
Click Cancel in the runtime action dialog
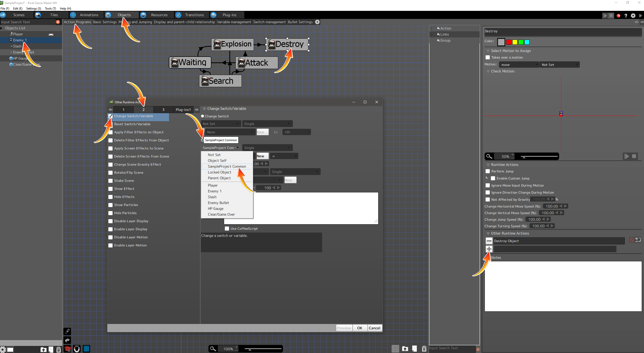[x=374, y=328]
